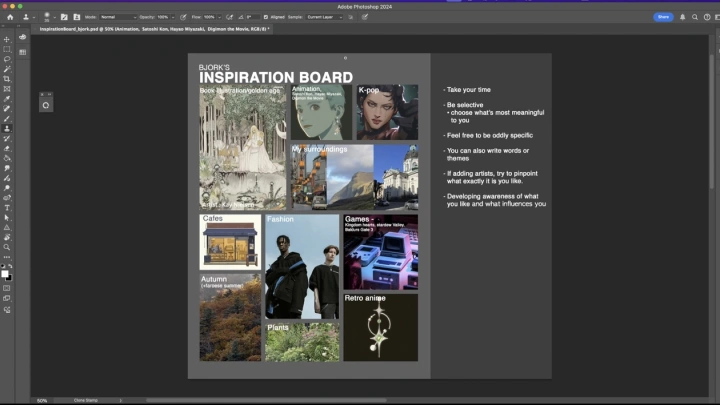Select the Clone Stamp tool
Viewport: 720px width, 405px height.
coord(6,129)
